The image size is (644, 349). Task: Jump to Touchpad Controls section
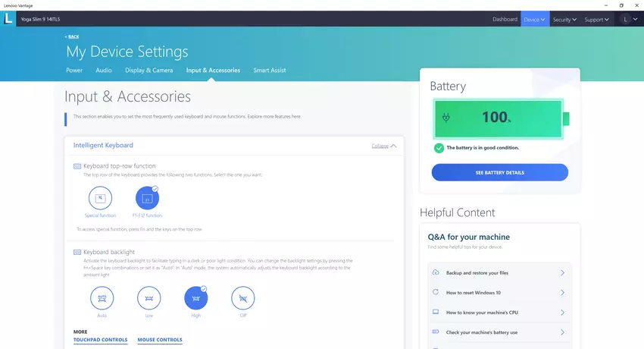coord(100,340)
